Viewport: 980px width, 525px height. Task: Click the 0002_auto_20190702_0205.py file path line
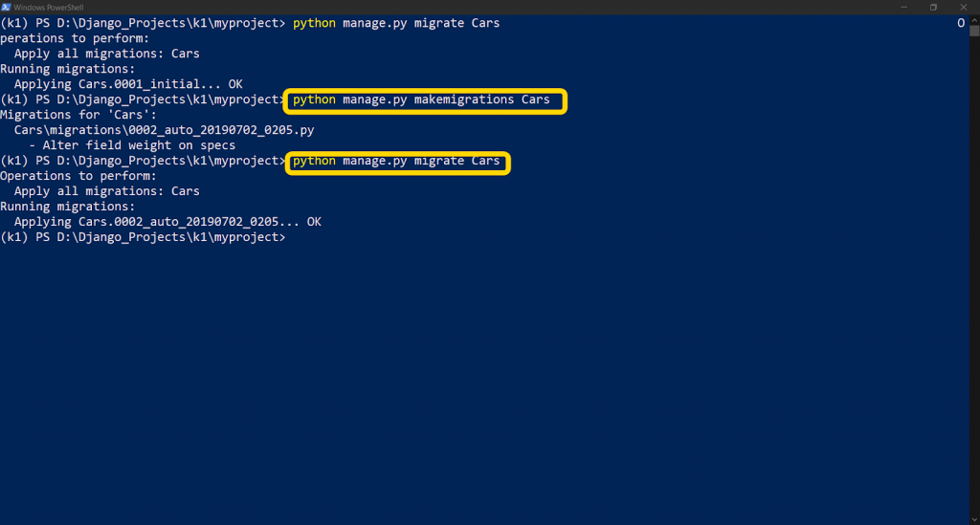coord(164,130)
